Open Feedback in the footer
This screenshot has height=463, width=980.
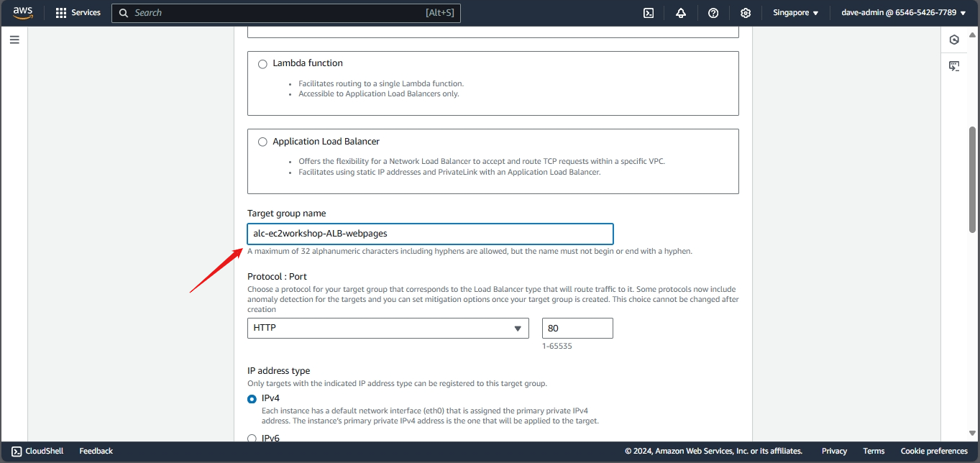(x=96, y=451)
